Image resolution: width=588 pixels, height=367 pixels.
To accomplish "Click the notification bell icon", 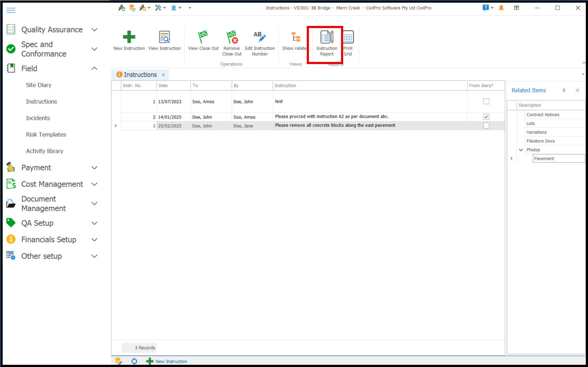I will [501, 8].
